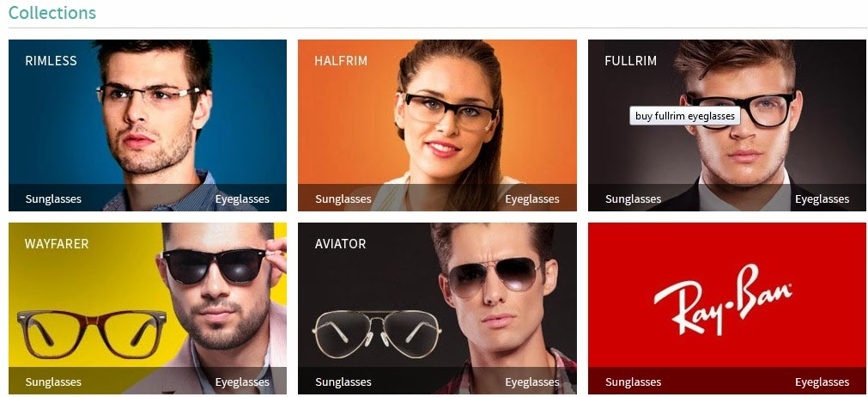Screen dimensions: 868x397
Task: Click the aviator glasses product picture
Action: (378, 333)
